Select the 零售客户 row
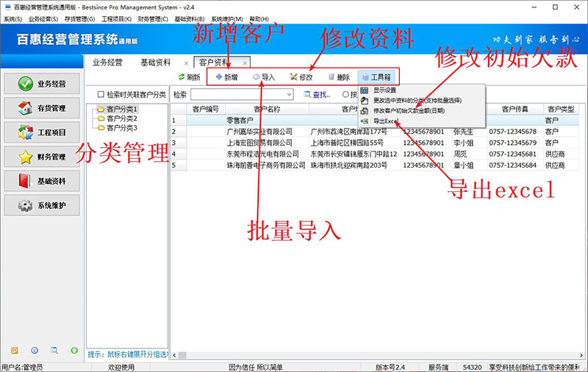 coord(375,121)
